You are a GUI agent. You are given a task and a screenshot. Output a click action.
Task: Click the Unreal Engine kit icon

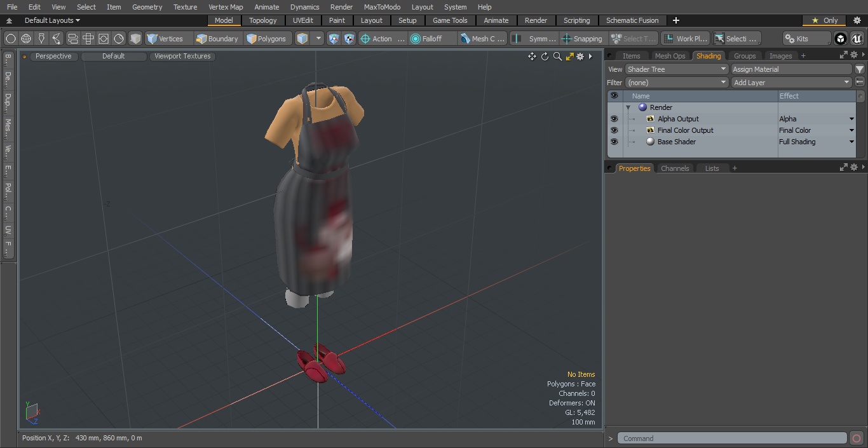pyautogui.click(x=857, y=39)
